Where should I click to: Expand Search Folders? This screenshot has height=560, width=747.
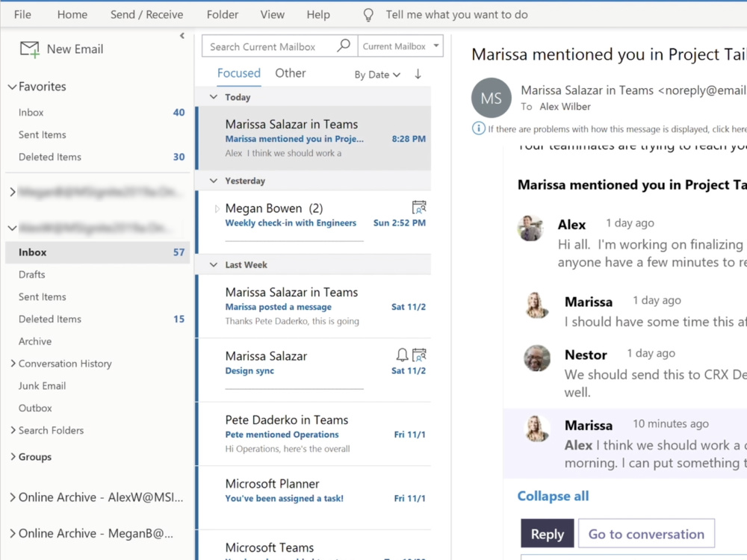[13, 430]
